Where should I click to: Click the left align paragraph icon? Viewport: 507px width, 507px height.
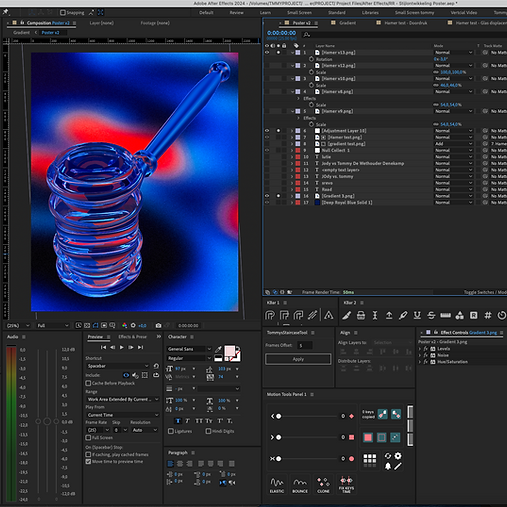[170, 464]
